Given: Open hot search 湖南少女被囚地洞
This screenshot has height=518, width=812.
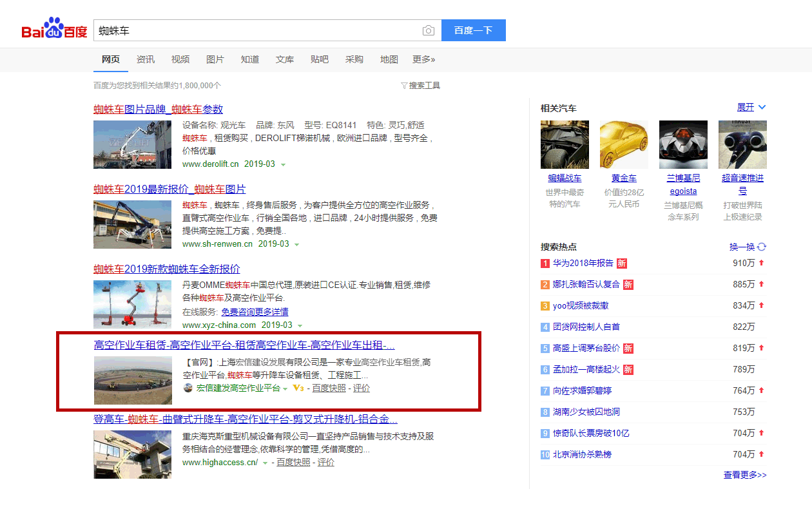Looking at the screenshot, I should coord(586,412).
